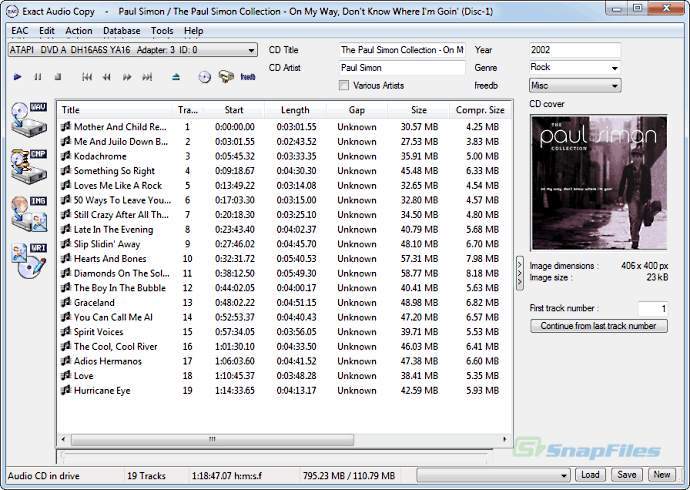Click the horizontal scrollbar thumb of track list
This screenshot has height=490, width=690.
pyautogui.click(x=213, y=439)
